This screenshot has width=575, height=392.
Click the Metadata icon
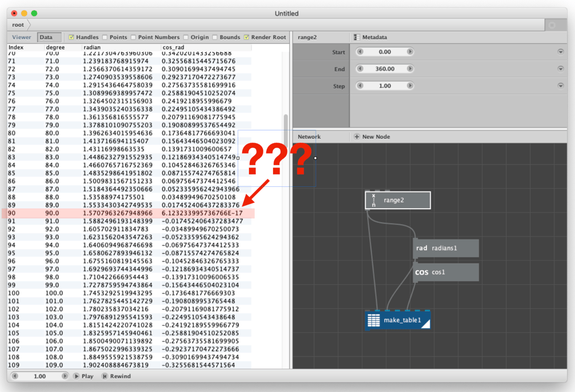356,37
